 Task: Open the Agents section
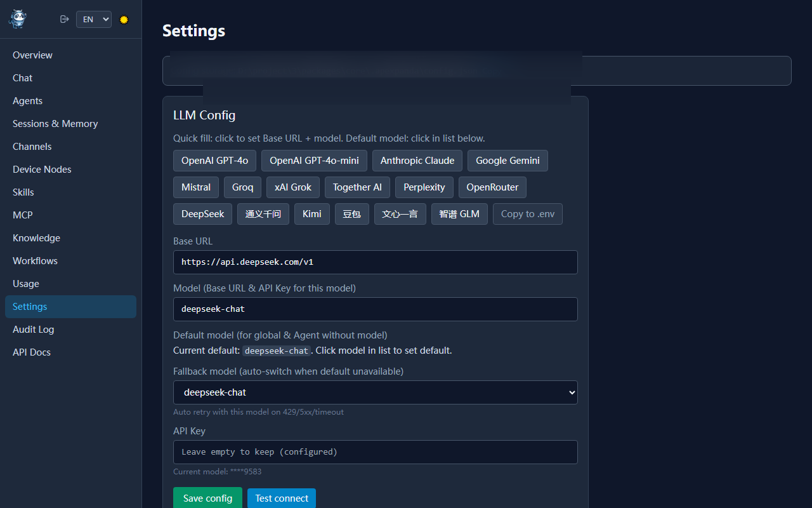pyautogui.click(x=70, y=101)
